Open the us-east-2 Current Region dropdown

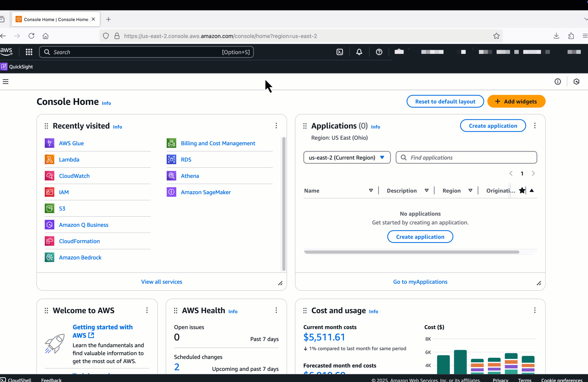click(347, 158)
